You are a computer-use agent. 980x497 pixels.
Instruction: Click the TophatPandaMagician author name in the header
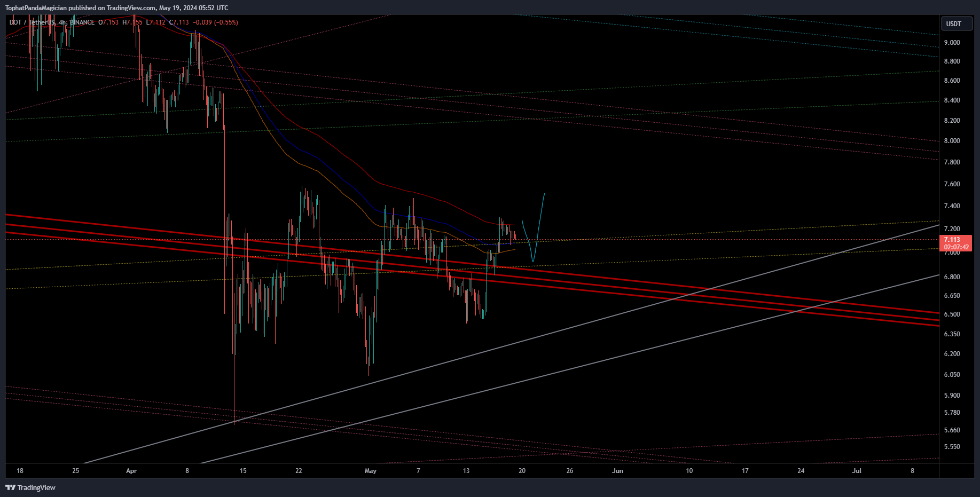click(x=36, y=8)
